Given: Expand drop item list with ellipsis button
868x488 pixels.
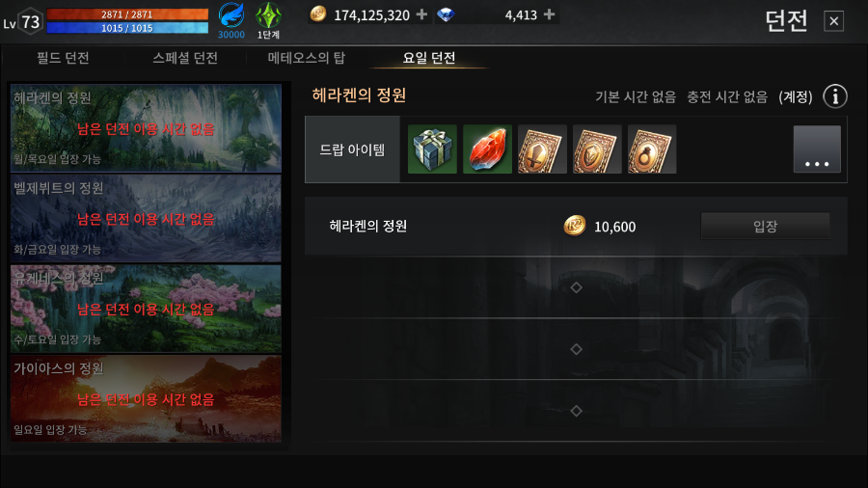Looking at the screenshot, I should pyautogui.click(x=817, y=149).
